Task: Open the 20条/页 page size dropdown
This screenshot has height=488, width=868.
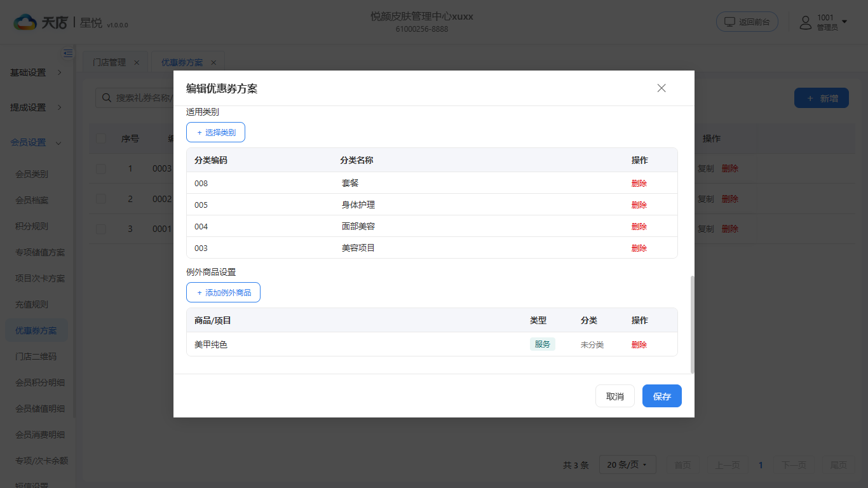Action: 628,464
